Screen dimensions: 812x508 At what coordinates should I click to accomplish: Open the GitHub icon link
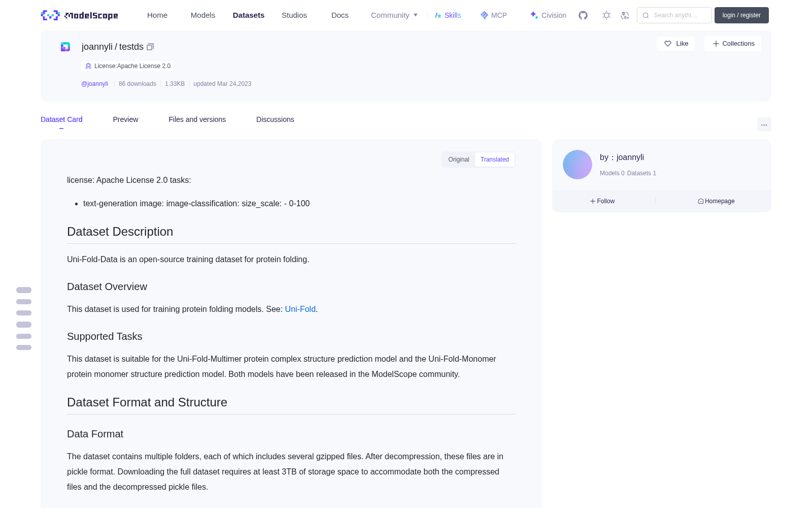[x=583, y=15]
